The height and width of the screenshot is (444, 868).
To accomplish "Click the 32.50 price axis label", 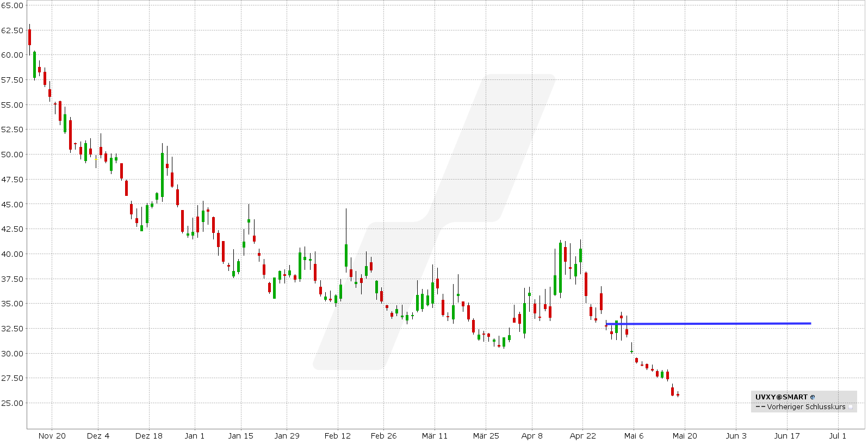I will click(x=12, y=329).
